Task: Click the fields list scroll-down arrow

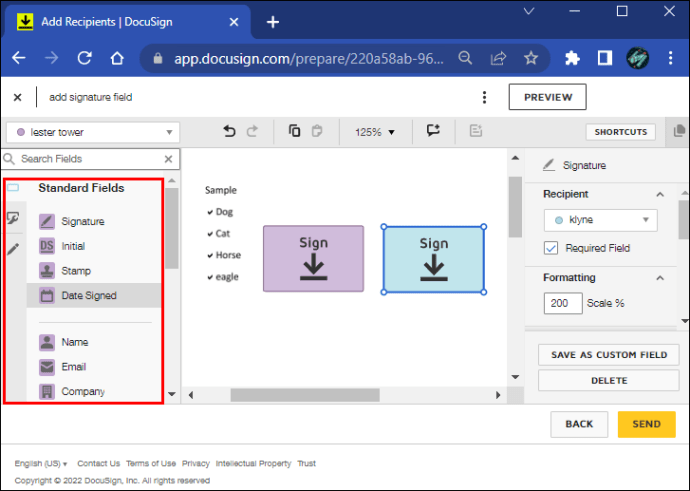Action: (x=172, y=394)
